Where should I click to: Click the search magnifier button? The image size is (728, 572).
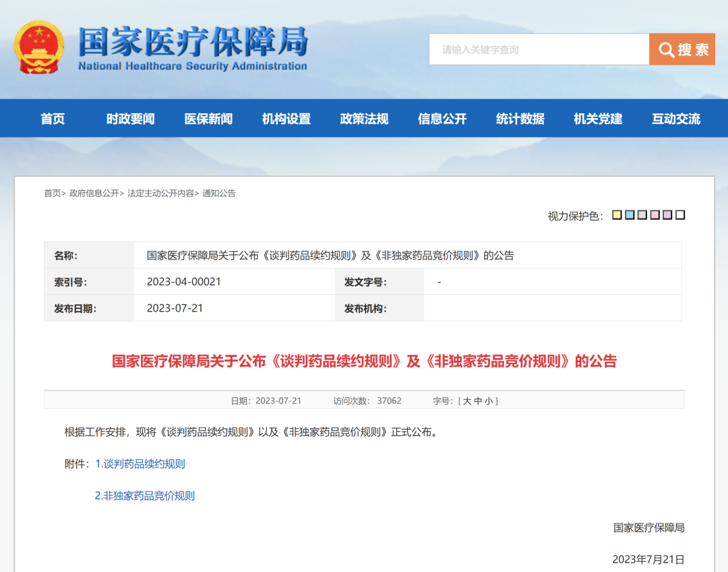682,49
